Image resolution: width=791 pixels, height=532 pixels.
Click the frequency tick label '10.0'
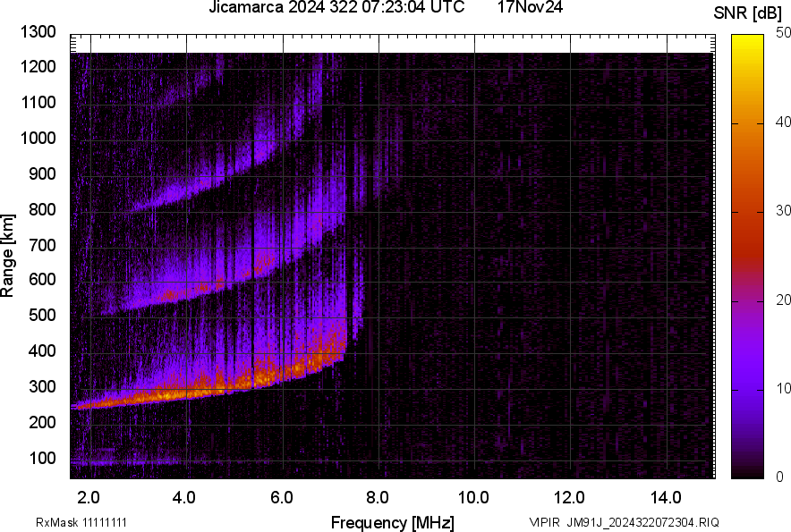coord(473,498)
